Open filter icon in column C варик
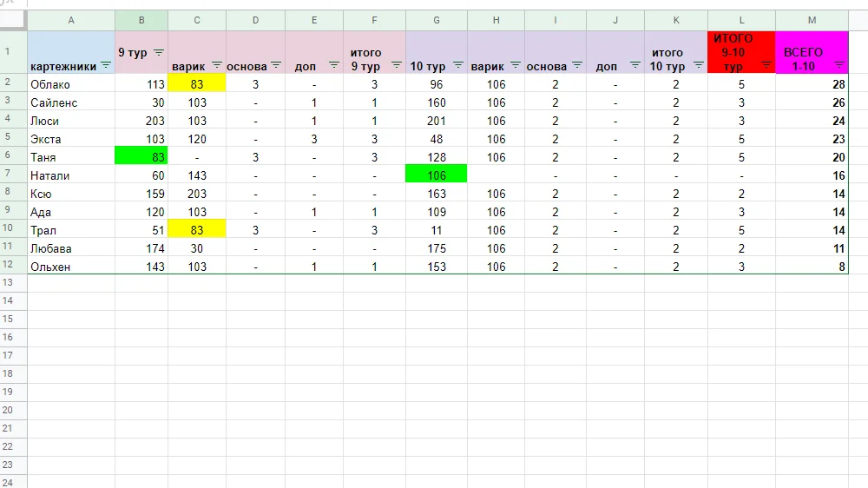The height and width of the screenshot is (488, 868). [x=216, y=65]
